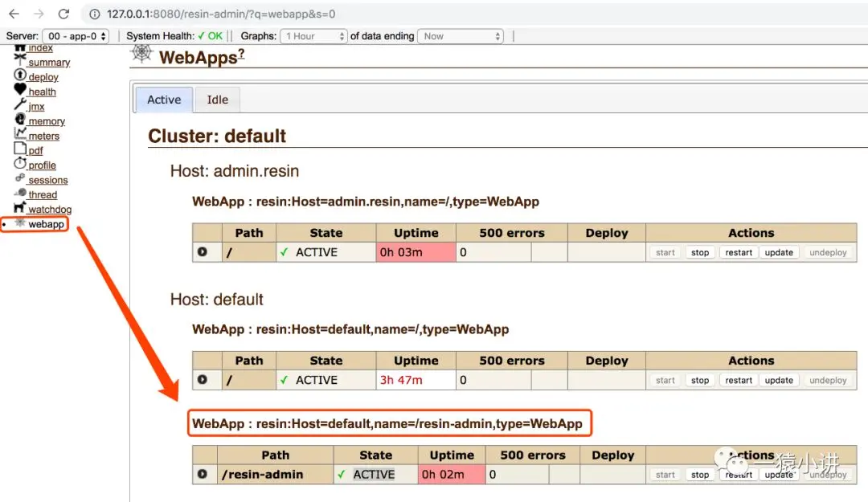
Task: Open the summary link in sidebar
Action: [49, 63]
